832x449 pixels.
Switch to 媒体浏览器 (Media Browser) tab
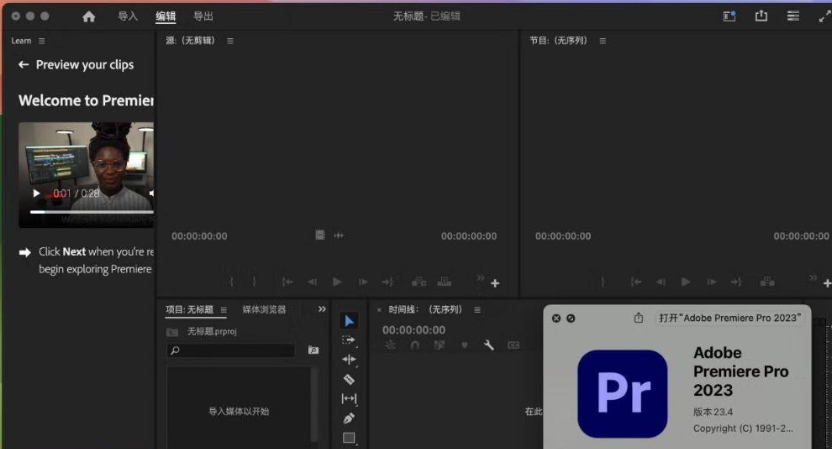coord(264,309)
